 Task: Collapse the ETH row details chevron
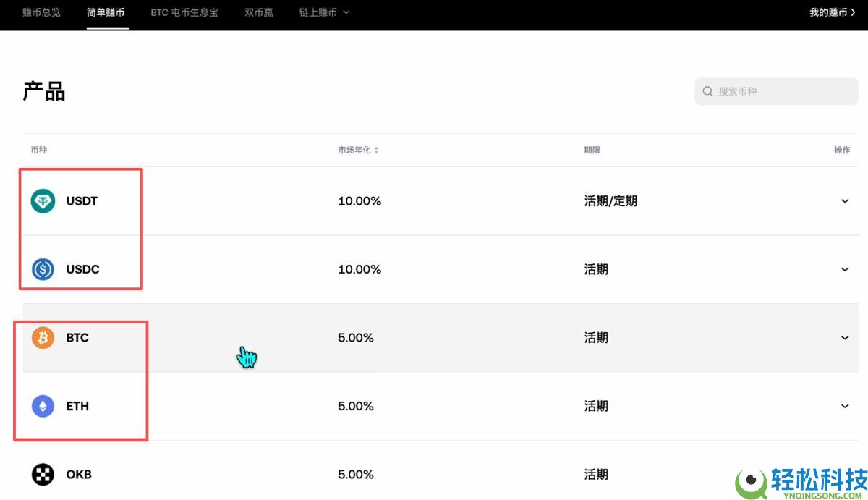pos(845,405)
